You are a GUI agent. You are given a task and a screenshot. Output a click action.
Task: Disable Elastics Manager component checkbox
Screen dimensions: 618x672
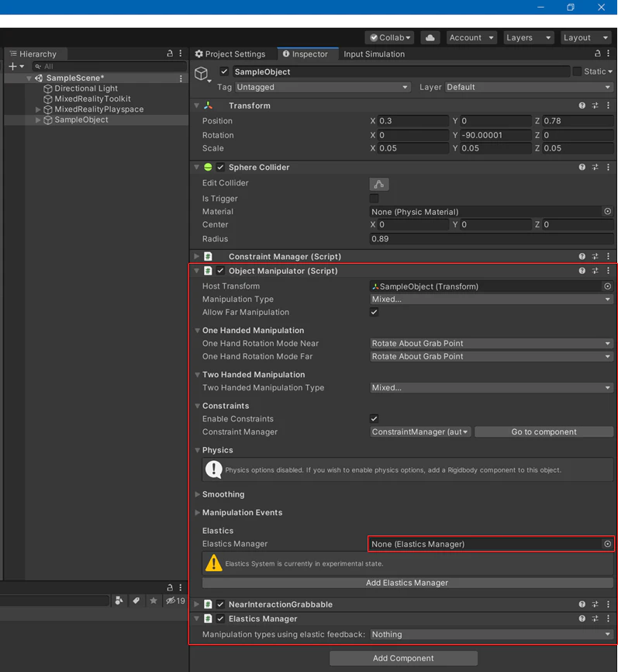[220, 619]
